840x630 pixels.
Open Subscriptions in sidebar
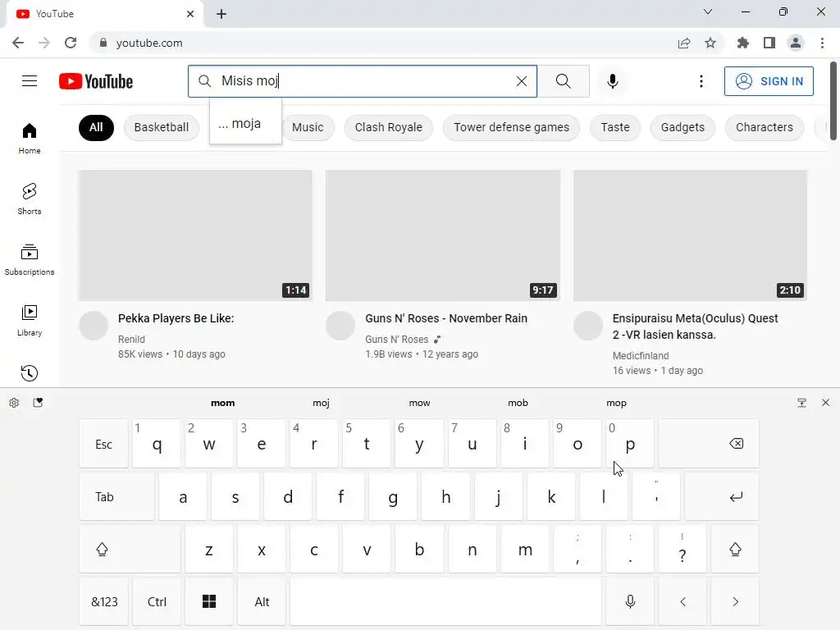pos(30,259)
